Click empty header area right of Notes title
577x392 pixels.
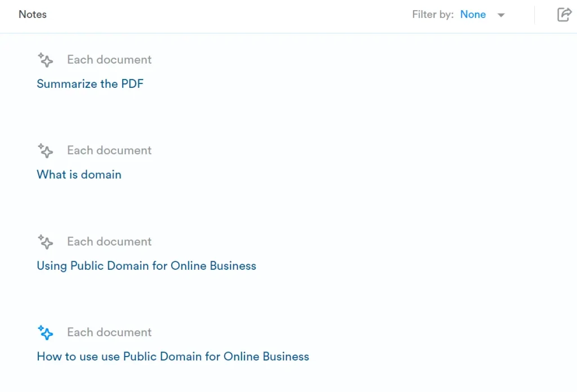[225, 15]
